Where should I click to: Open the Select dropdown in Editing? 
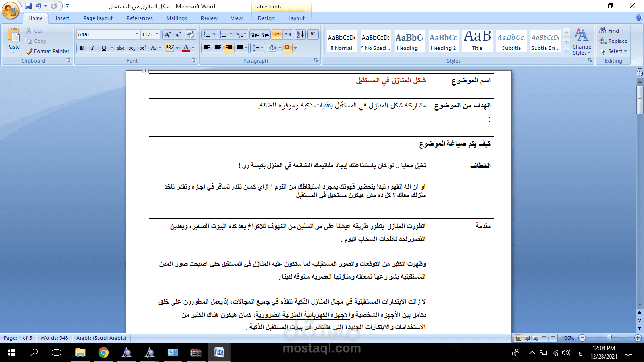click(x=613, y=51)
